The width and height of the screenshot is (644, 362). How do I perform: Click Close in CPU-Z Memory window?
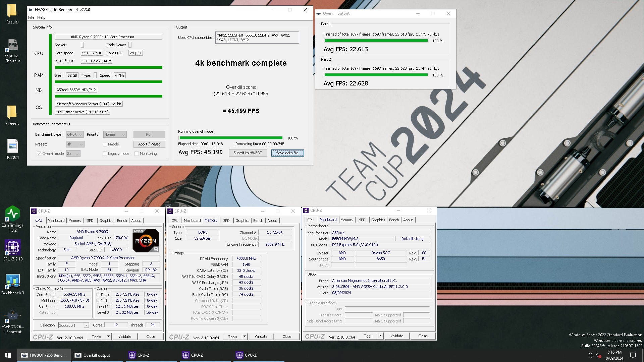click(x=287, y=337)
